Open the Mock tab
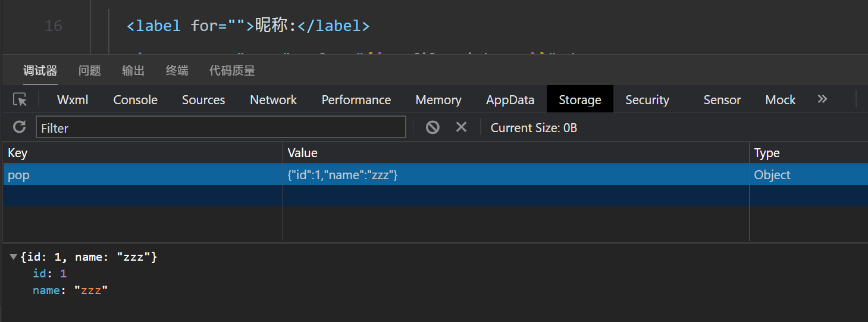The height and width of the screenshot is (322, 868). click(x=780, y=100)
